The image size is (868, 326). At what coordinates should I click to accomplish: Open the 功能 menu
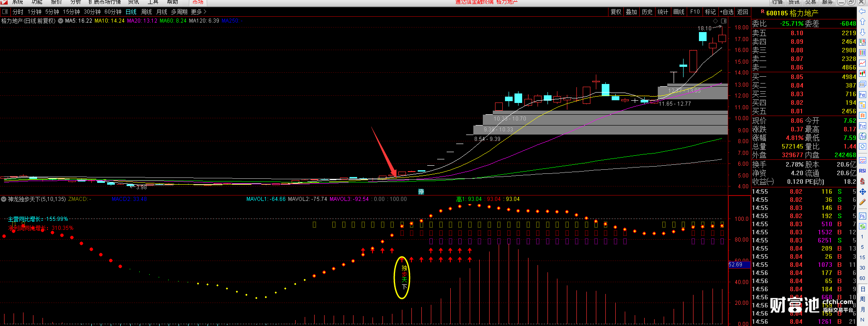click(x=37, y=2)
